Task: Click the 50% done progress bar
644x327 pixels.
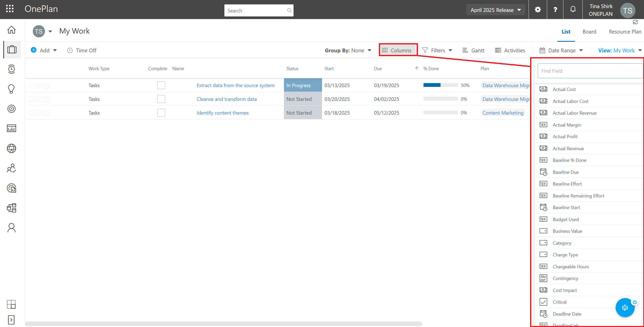Action: tap(440, 85)
